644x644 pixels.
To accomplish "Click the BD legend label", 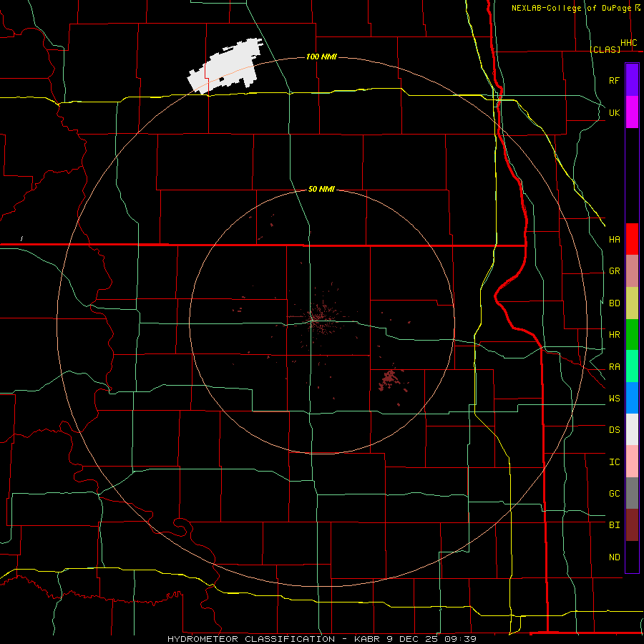I will [x=614, y=303].
